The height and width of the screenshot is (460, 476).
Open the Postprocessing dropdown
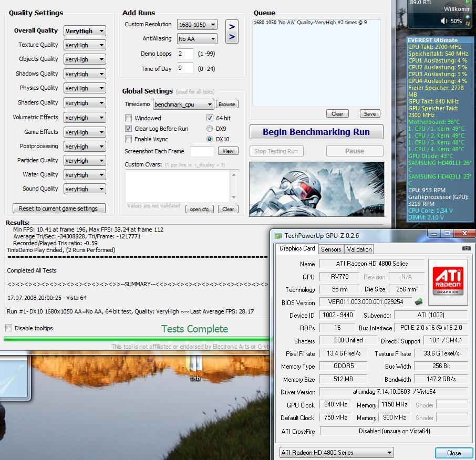(x=85, y=147)
